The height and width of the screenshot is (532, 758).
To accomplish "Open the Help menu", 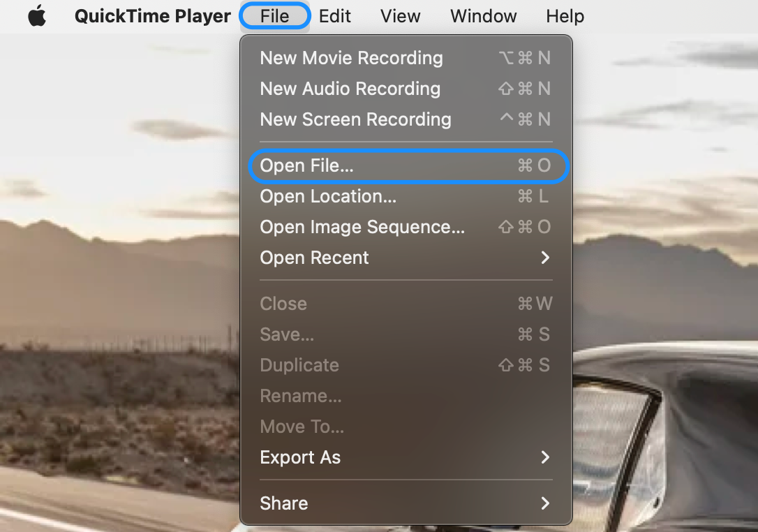I will (565, 15).
